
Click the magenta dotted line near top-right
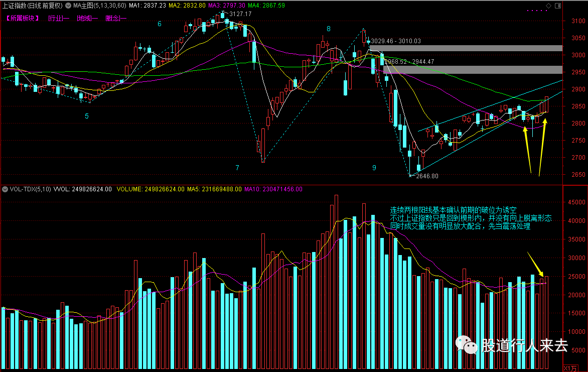pyautogui.click(x=537, y=11)
